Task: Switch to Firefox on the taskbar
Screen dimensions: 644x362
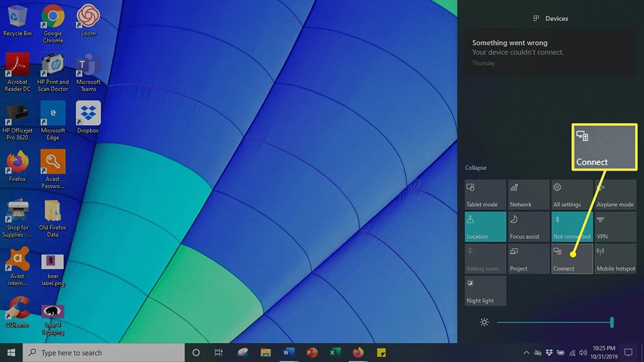Action: point(357,352)
